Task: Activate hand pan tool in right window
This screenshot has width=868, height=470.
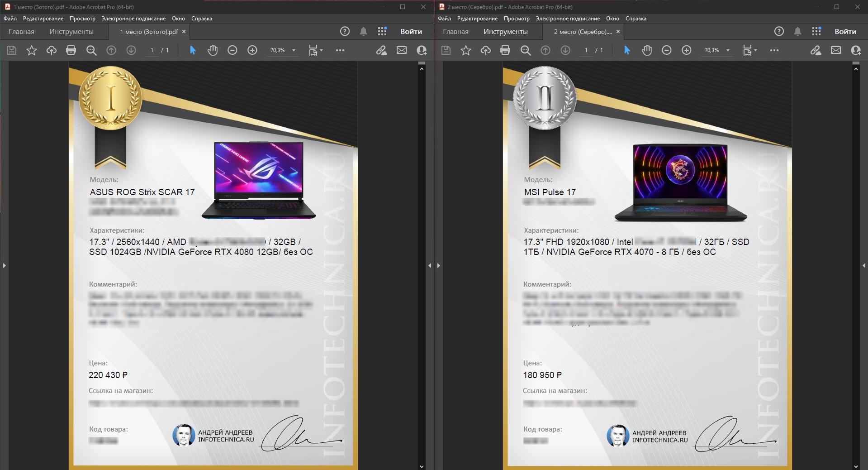Action: coord(647,50)
